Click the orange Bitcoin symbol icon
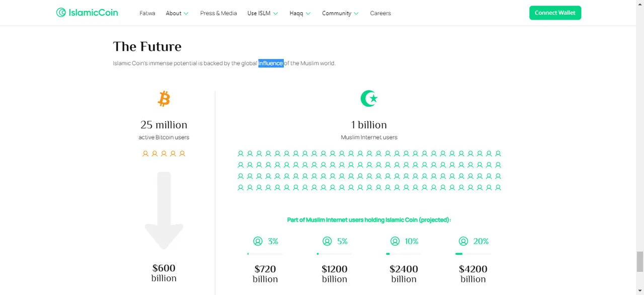 click(x=164, y=99)
